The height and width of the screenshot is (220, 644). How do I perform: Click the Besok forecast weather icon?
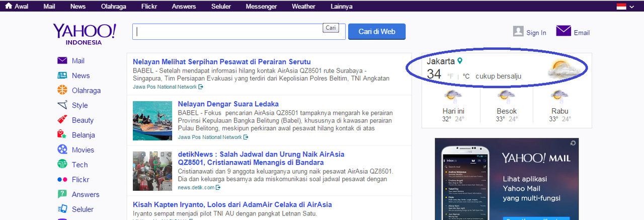coord(507,96)
